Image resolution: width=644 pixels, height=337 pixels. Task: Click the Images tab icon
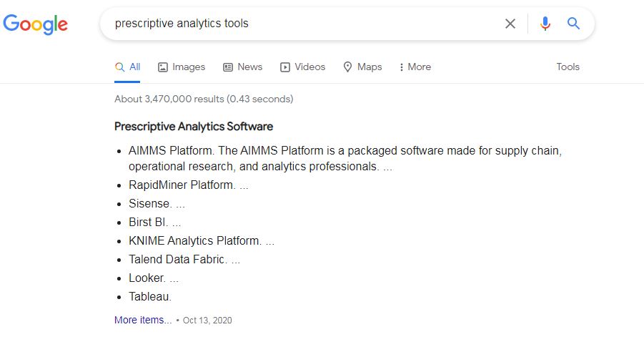163,67
